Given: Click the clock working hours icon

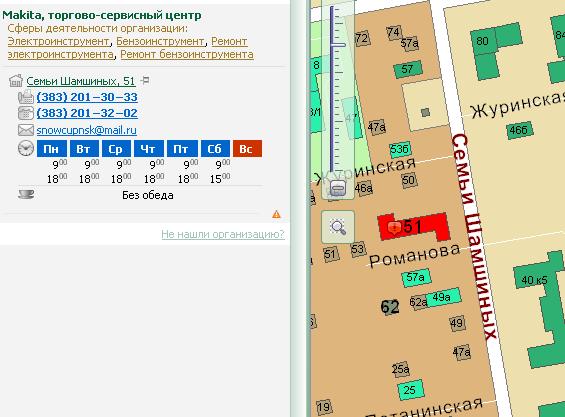Looking at the screenshot, I should coord(26,148).
